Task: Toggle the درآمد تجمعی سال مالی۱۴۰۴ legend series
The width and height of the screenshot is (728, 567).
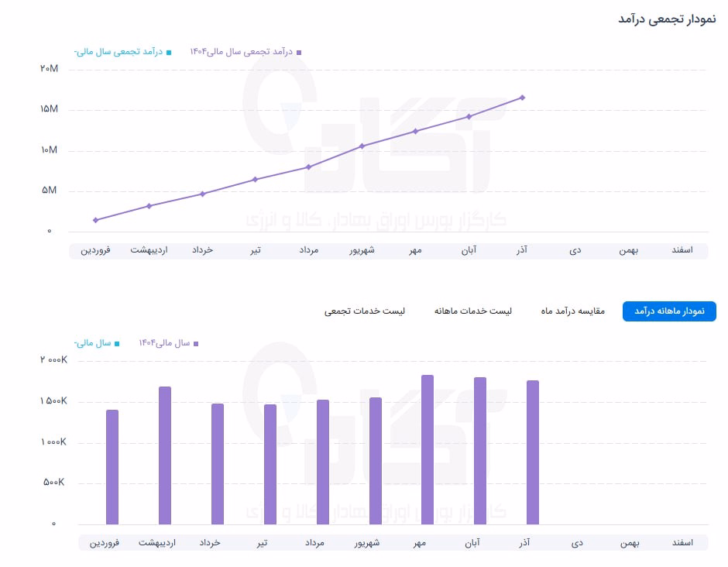Action: coord(246,52)
